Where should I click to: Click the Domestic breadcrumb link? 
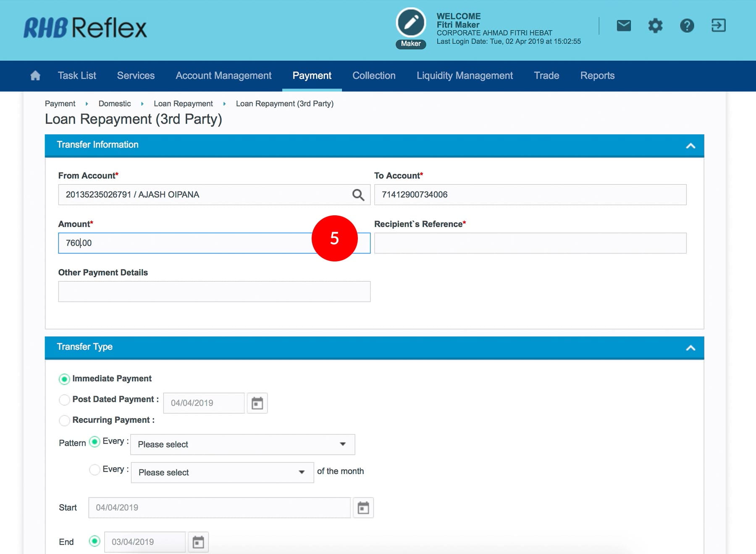click(x=115, y=104)
